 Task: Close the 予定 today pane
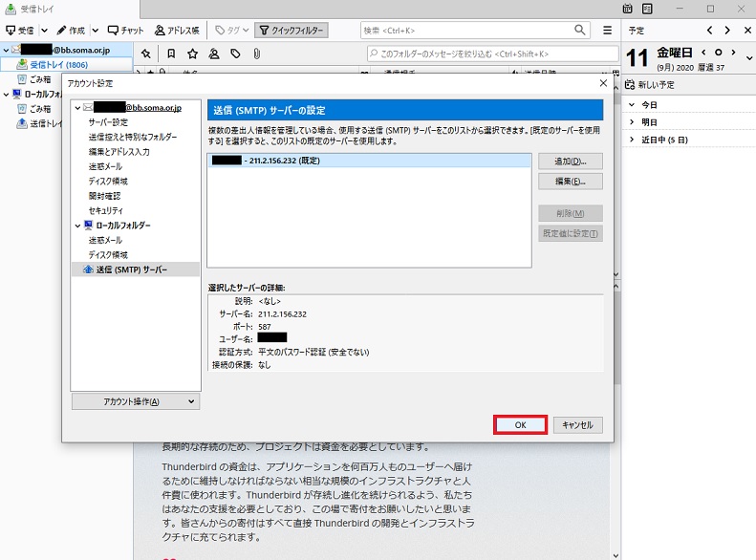pos(747,30)
